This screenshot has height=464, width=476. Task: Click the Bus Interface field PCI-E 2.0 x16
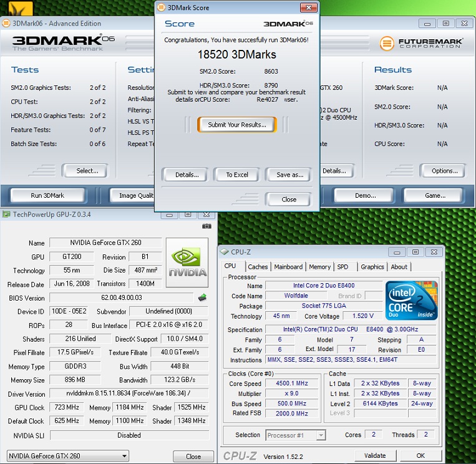click(x=169, y=324)
